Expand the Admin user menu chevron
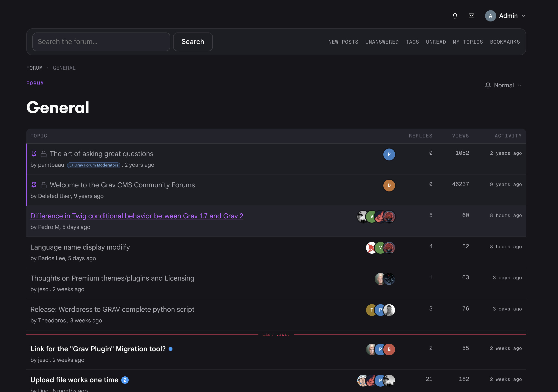Screen dimensions: 558x392 [524, 16]
